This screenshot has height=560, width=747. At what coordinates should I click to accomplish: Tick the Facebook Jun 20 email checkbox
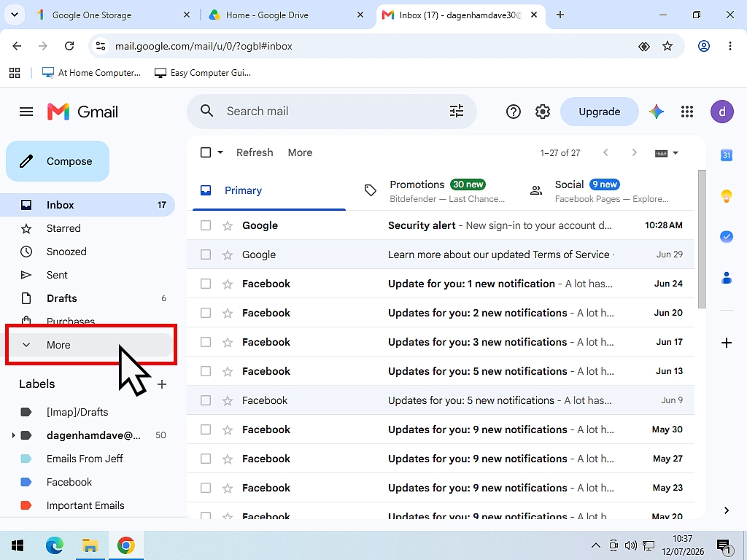206,313
